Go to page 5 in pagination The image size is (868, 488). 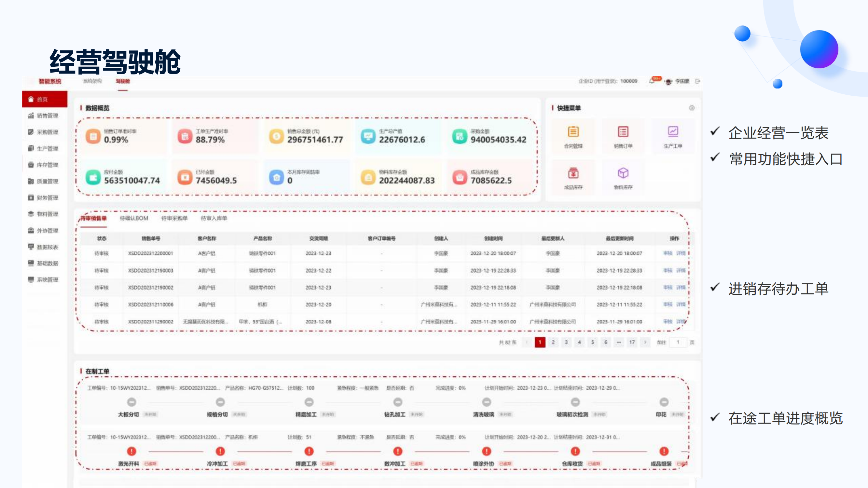[x=592, y=342]
